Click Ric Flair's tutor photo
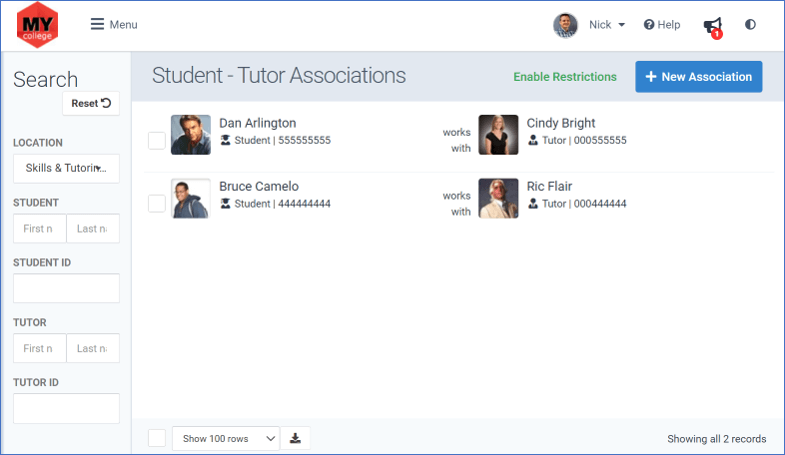The width and height of the screenshot is (785, 455). tap(498, 198)
